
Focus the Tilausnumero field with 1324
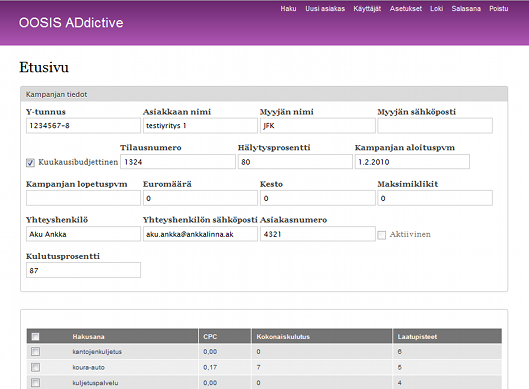[x=178, y=162]
